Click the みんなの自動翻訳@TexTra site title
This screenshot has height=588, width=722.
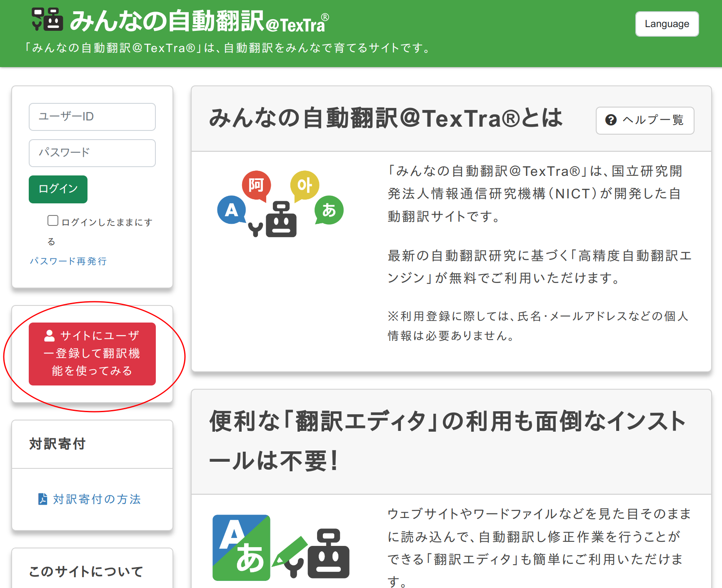point(199,21)
